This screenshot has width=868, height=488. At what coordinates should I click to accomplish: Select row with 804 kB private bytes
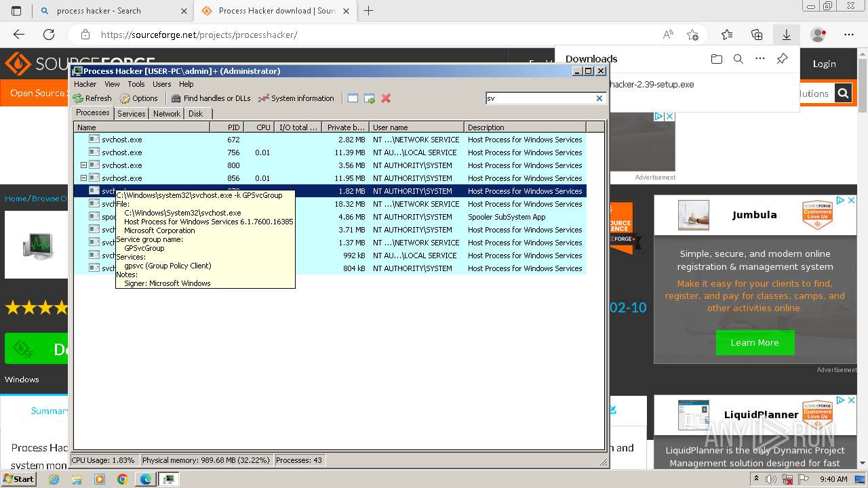[x=330, y=268]
